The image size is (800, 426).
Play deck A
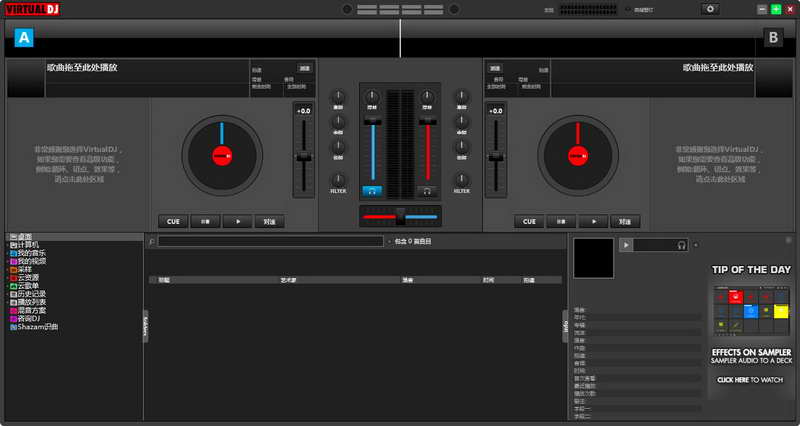click(x=237, y=221)
